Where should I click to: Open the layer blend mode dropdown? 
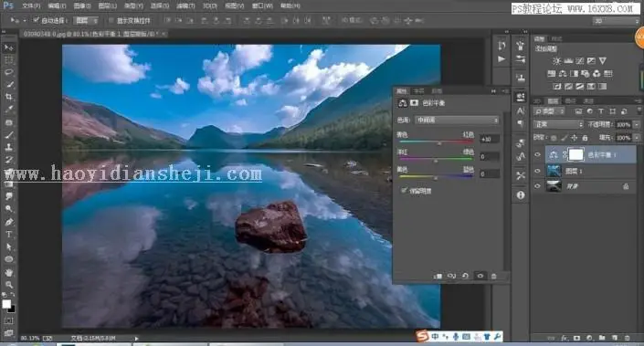(558, 124)
